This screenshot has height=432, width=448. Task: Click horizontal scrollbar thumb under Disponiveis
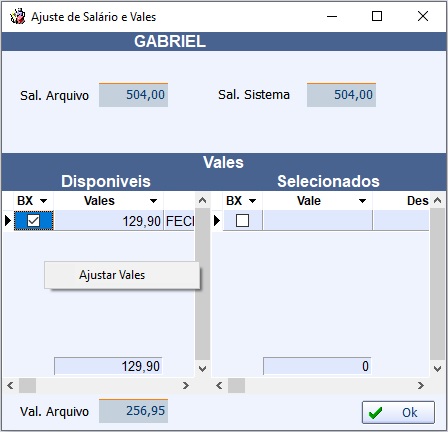click(x=27, y=386)
